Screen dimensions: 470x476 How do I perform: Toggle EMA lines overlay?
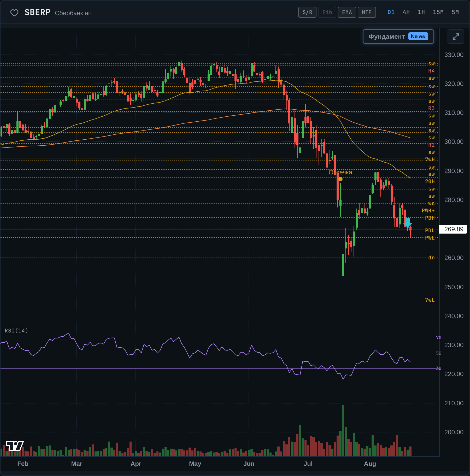tap(347, 12)
